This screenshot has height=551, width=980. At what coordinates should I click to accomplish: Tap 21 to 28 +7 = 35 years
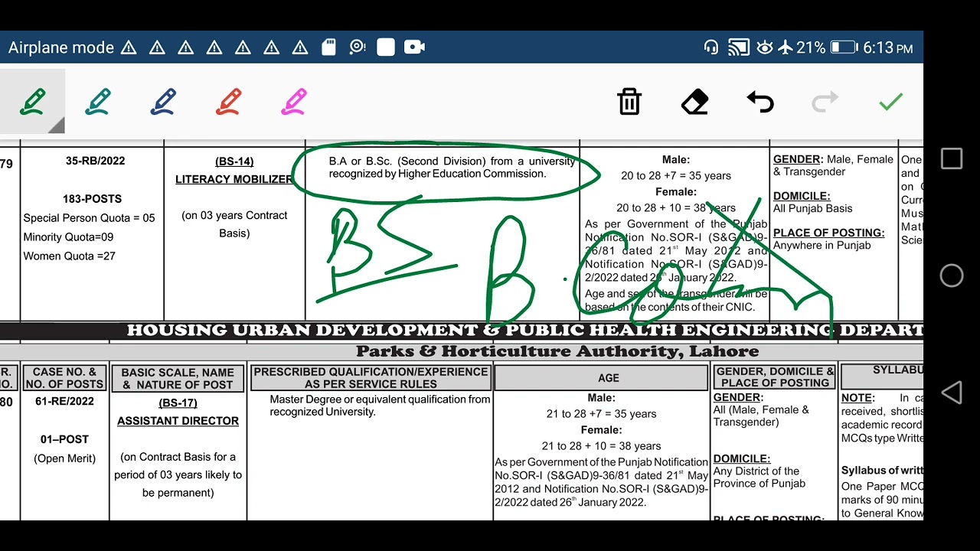coord(601,414)
